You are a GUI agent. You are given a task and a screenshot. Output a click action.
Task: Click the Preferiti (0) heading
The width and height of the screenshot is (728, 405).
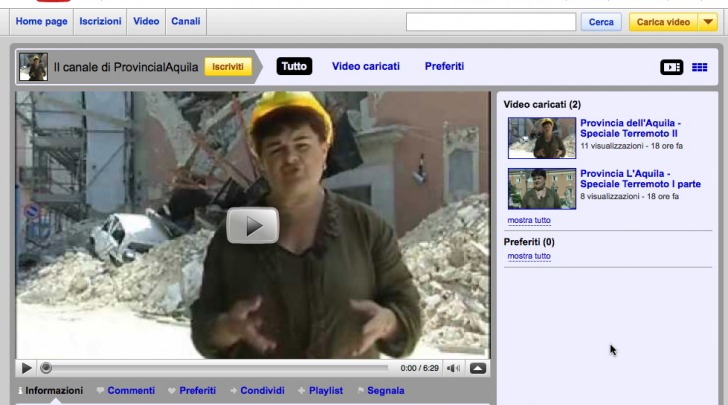(529, 242)
